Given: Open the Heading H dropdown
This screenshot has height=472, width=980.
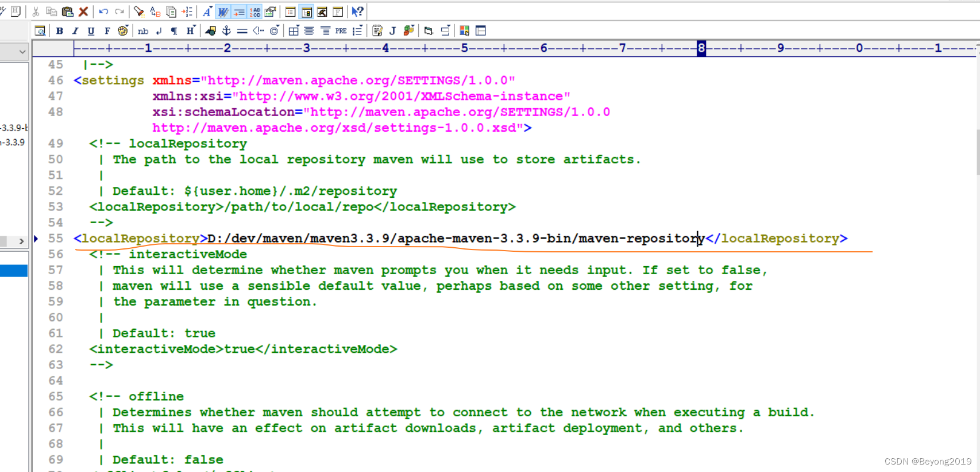Looking at the screenshot, I should point(191,30).
